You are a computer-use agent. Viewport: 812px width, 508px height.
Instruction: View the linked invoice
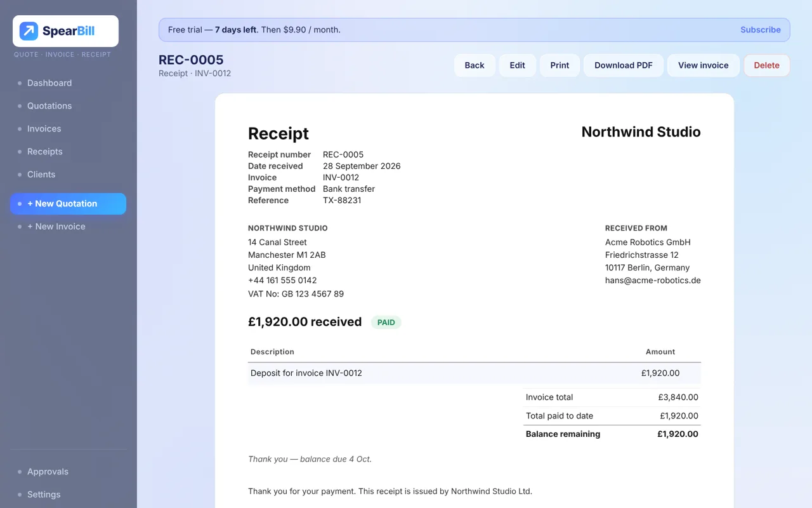point(704,65)
